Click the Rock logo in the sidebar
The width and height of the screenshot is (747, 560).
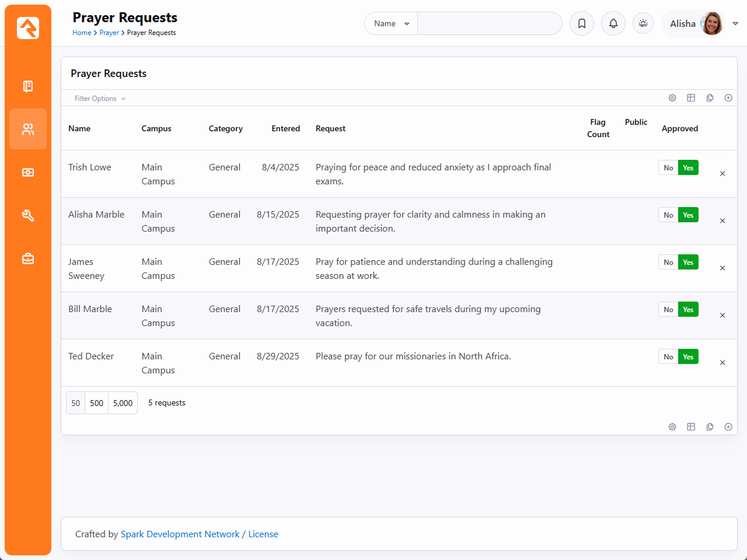28,28
